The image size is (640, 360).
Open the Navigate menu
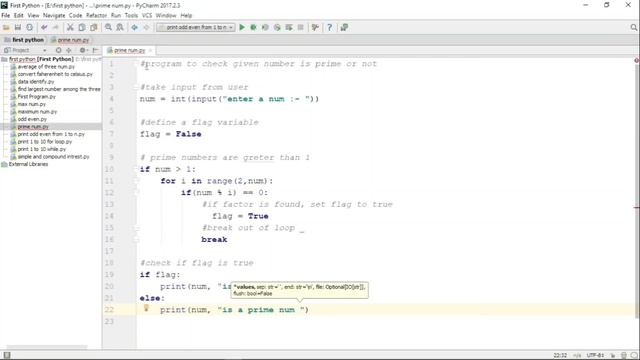[x=54, y=16]
